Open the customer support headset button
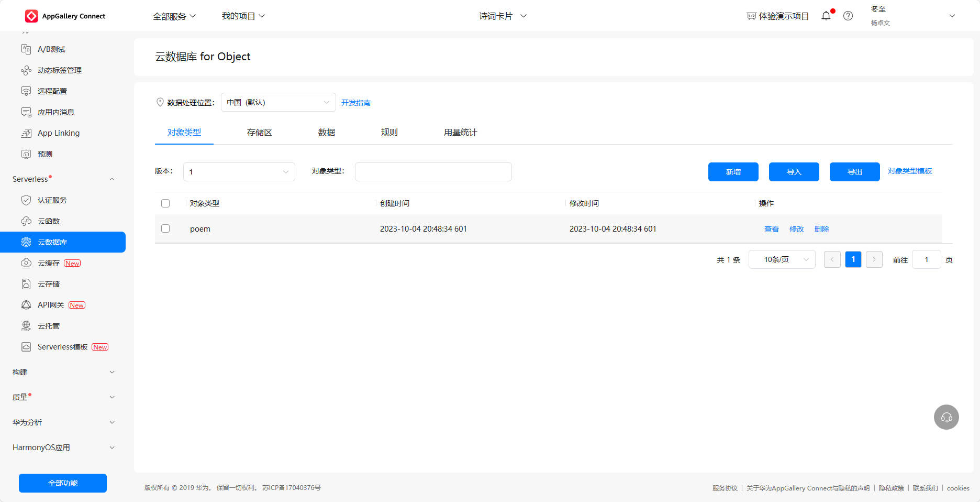Screen dimensions: 980x502 coord(946,417)
